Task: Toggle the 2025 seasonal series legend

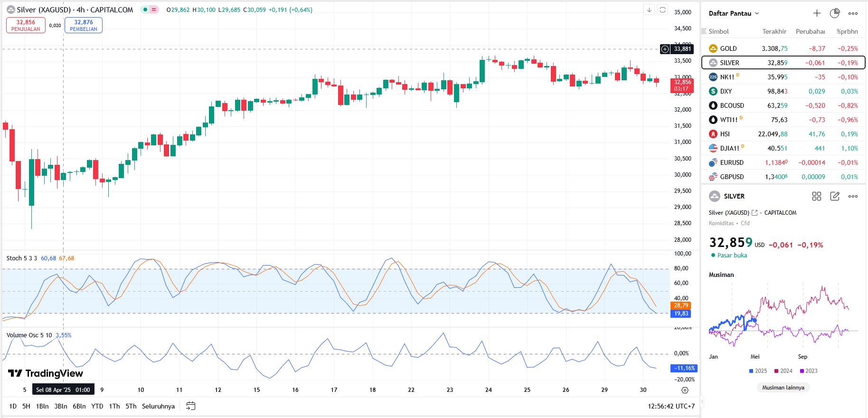Action: pos(758,371)
